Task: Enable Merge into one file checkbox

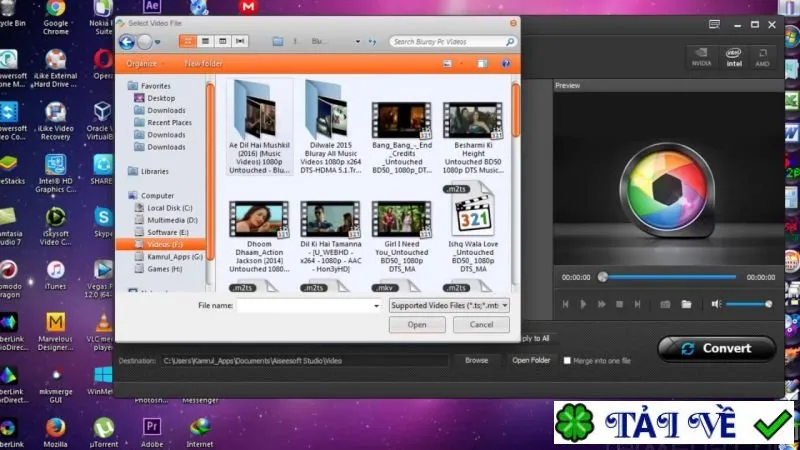Action: 567,361
